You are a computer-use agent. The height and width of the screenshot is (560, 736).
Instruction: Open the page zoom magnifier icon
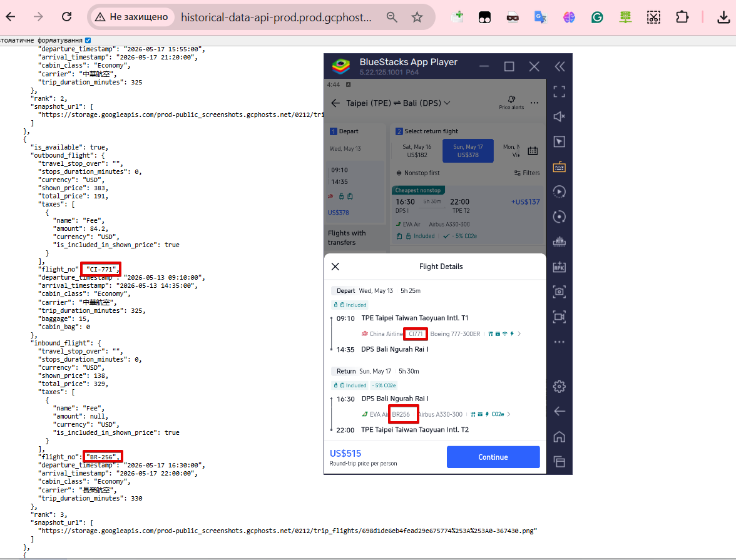pos(392,18)
